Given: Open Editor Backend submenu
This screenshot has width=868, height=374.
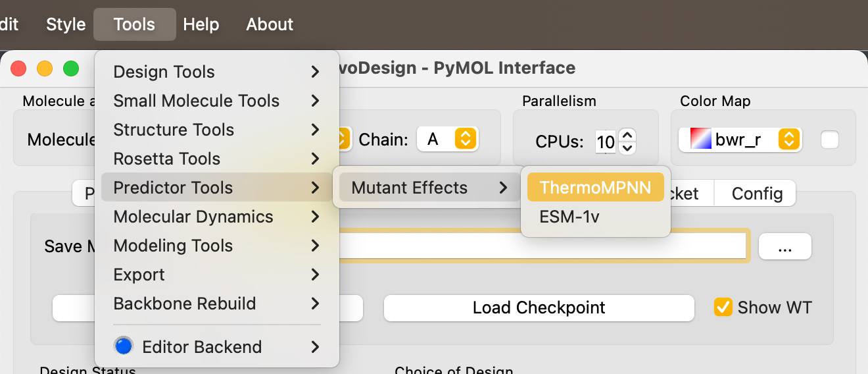Looking at the screenshot, I should [217, 347].
